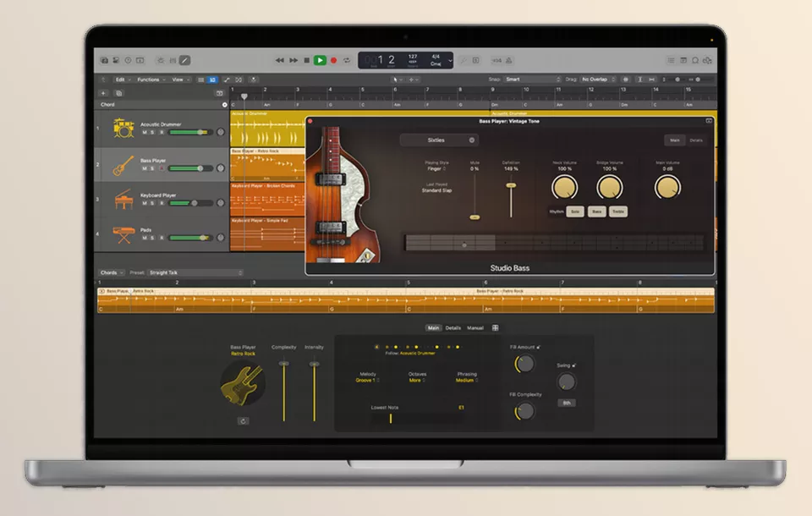Open the pointer tool menu
This screenshot has width=812, height=516.
click(x=397, y=80)
